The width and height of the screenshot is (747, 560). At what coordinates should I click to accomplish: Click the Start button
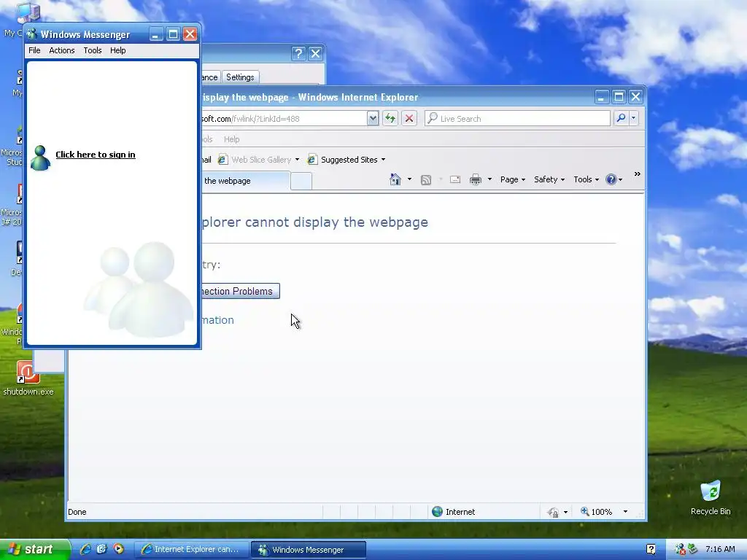(x=35, y=549)
